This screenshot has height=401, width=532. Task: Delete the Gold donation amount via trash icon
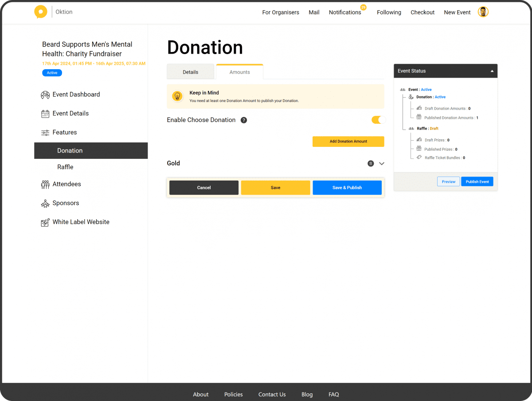[371, 163]
